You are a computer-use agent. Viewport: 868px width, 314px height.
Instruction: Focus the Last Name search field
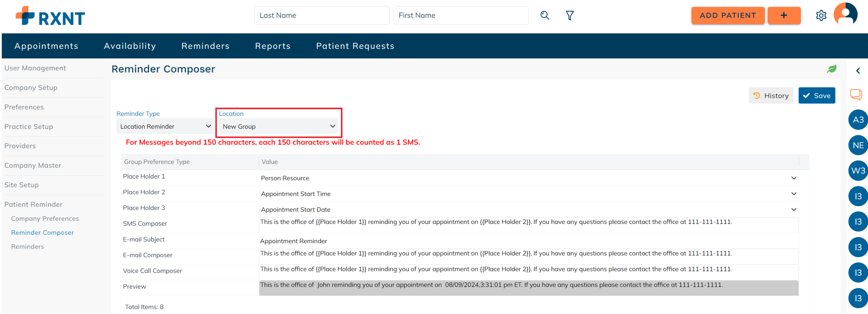click(x=322, y=15)
